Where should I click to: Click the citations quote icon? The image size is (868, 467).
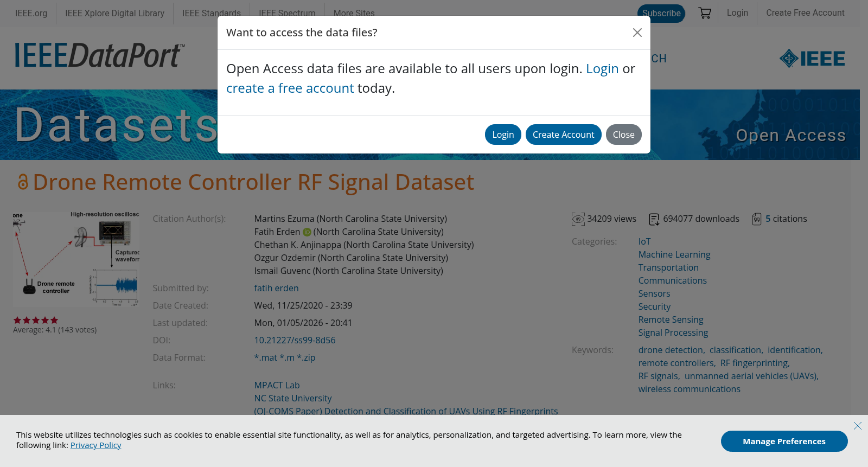[x=757, y=219]
